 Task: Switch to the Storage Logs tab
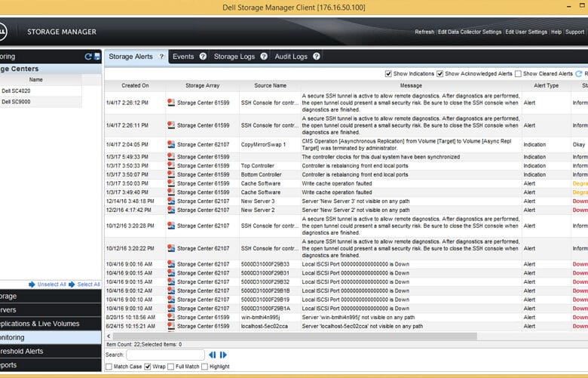[234, 57]
